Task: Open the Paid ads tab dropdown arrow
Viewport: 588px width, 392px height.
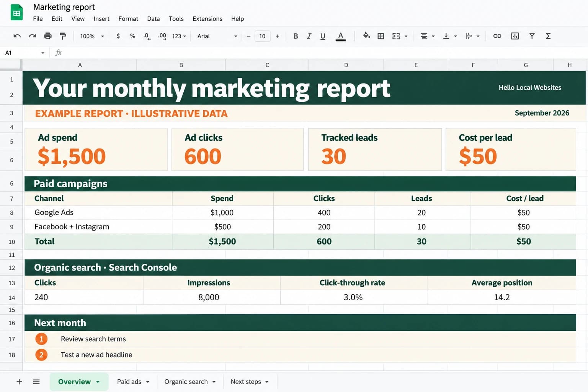Action: [x=148, y=382]
